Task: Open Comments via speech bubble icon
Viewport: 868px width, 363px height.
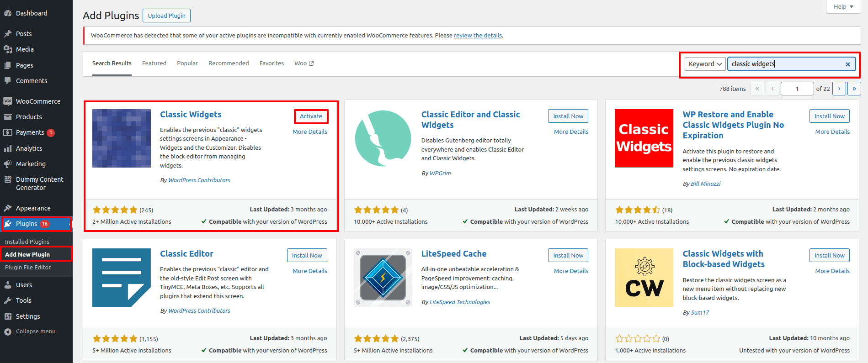Action: 8,81
